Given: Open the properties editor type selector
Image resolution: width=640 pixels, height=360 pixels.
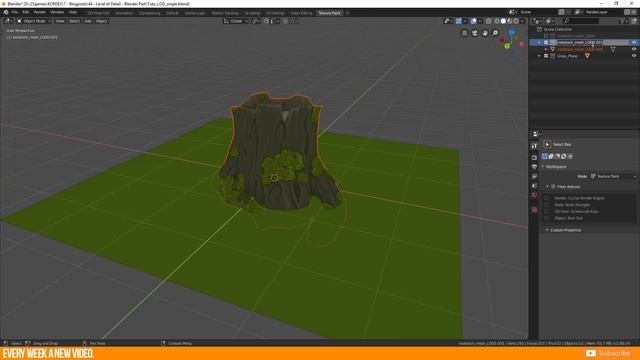Looking at the screenshot, I should pos(537,134).
